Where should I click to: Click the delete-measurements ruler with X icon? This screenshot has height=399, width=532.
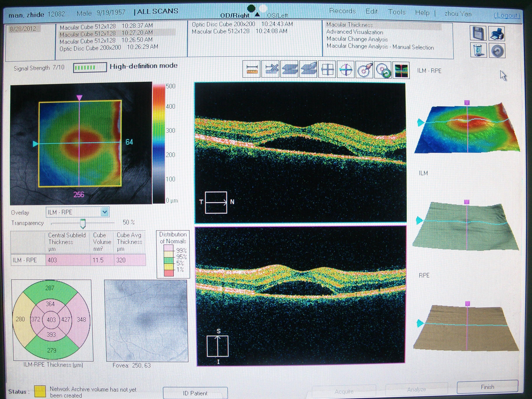click(270, 69)
